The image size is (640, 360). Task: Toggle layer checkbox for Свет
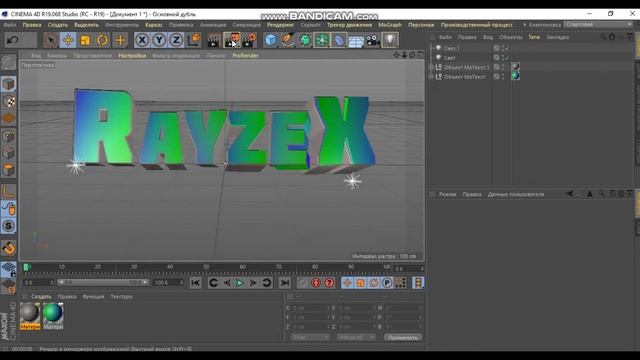[x=496, y=58]
